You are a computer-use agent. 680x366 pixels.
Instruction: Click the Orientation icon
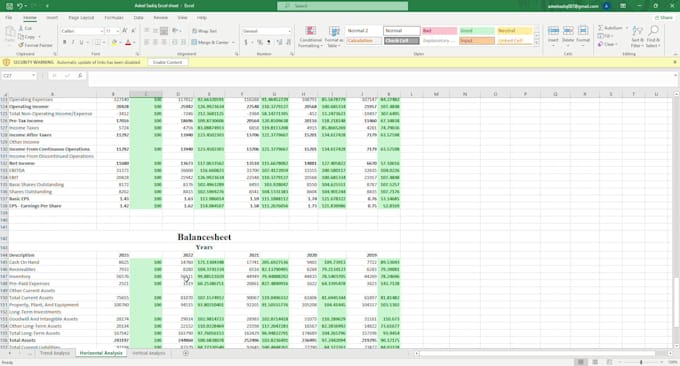coord(176,31)
